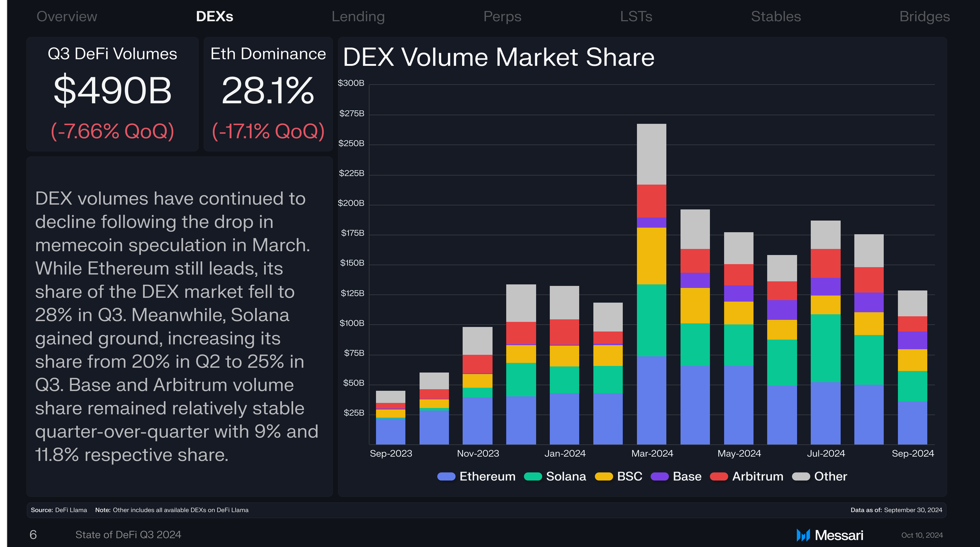The height and width of the screenshot is (547, 980).
Task: Click the Q3 DeFi Volumes heading
Action: 113,54
